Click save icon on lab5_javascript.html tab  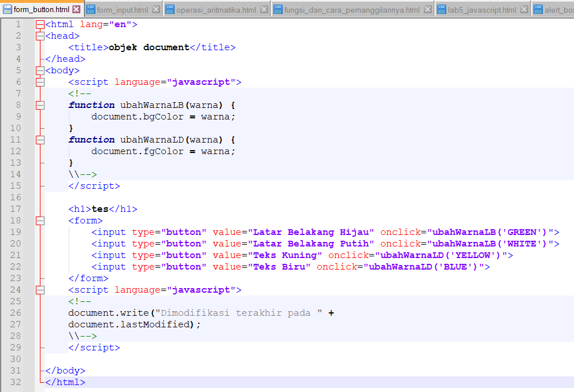click(x=442, y=10)
